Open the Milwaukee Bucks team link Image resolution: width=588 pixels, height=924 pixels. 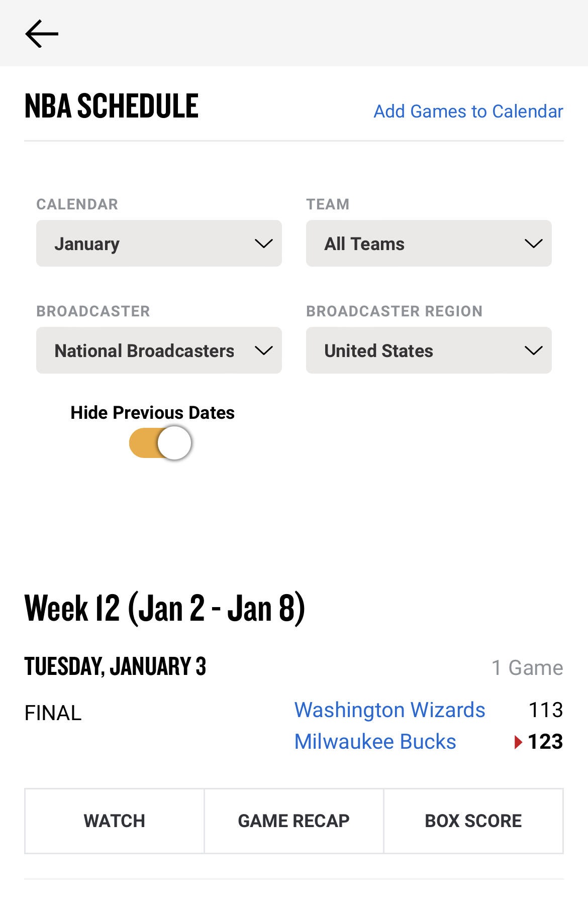[x=375, y=742]
